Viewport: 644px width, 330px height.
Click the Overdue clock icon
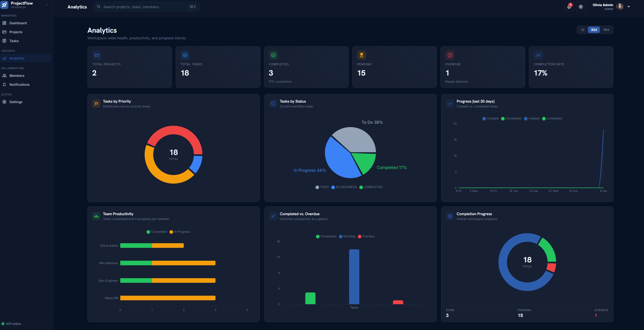click(x=450, y=55)
